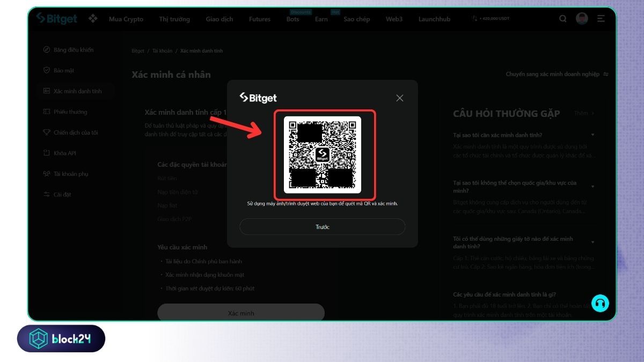The image size is (644, 362).
Task: Click the text Tài liệu do Chính phủ ban hành
Action: (203, 261)
